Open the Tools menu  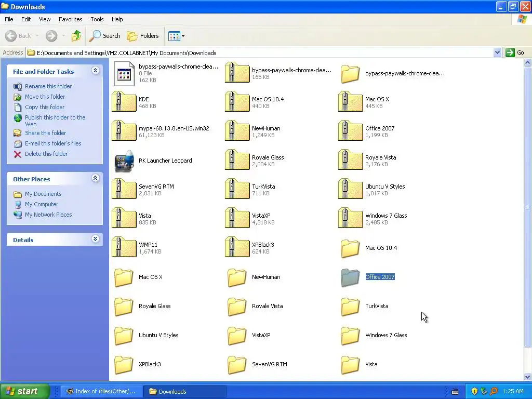[x=97, y=19]
